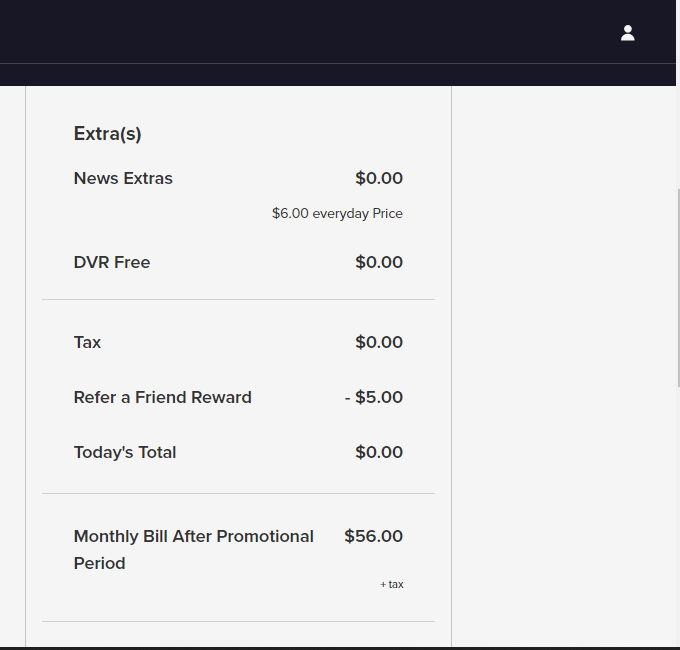The image size is (680, 650).
Task: Open the user account profile icon
Action: (628, 33)
